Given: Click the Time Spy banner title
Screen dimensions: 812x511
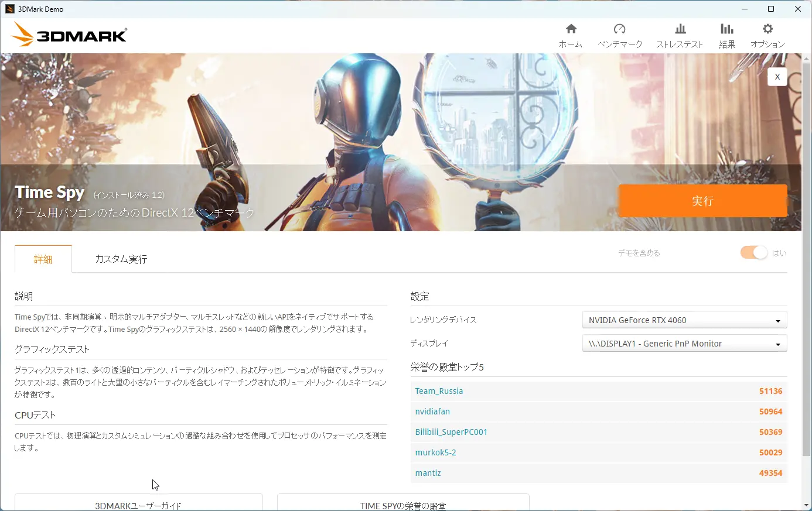Looking at the screenshot, I should coord(50,193).
